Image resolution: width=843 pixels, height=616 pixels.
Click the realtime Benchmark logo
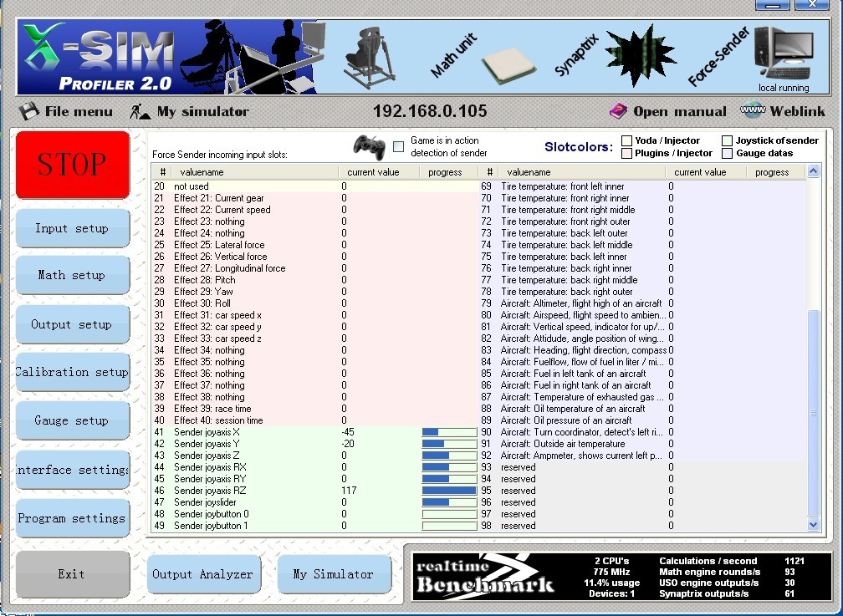click(x=487, y=578)
